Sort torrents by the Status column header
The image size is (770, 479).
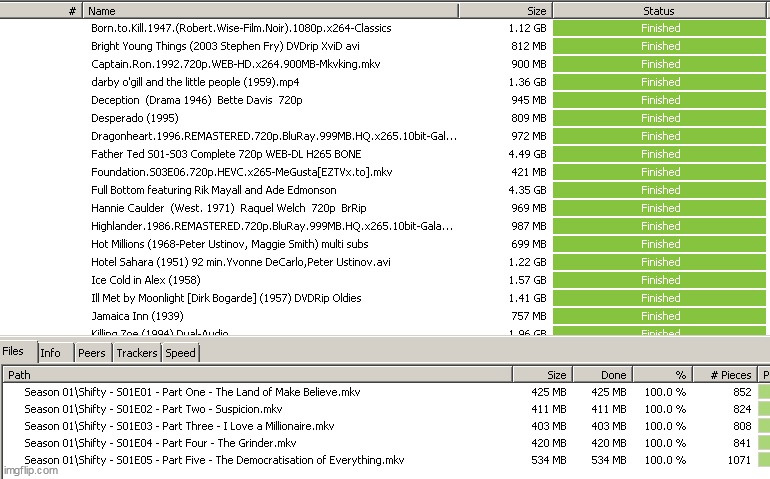tap(659, 11)
